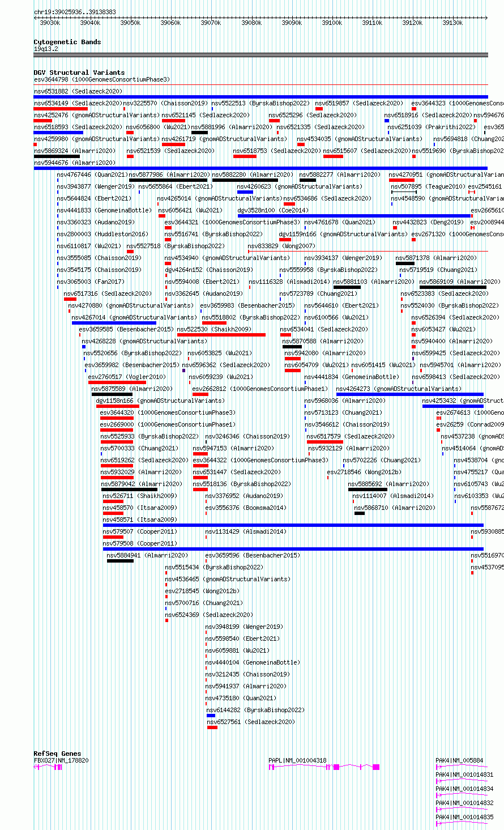504x830 pixels.
Task: Click the nsv507895 (Teague2010) label
Action: click(x=427, y=186)
